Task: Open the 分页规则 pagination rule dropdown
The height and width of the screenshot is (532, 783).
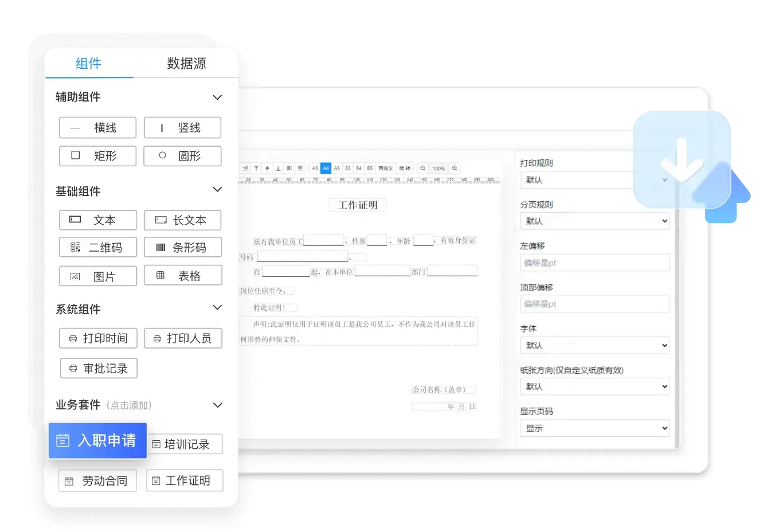Action: click(594, 221)
